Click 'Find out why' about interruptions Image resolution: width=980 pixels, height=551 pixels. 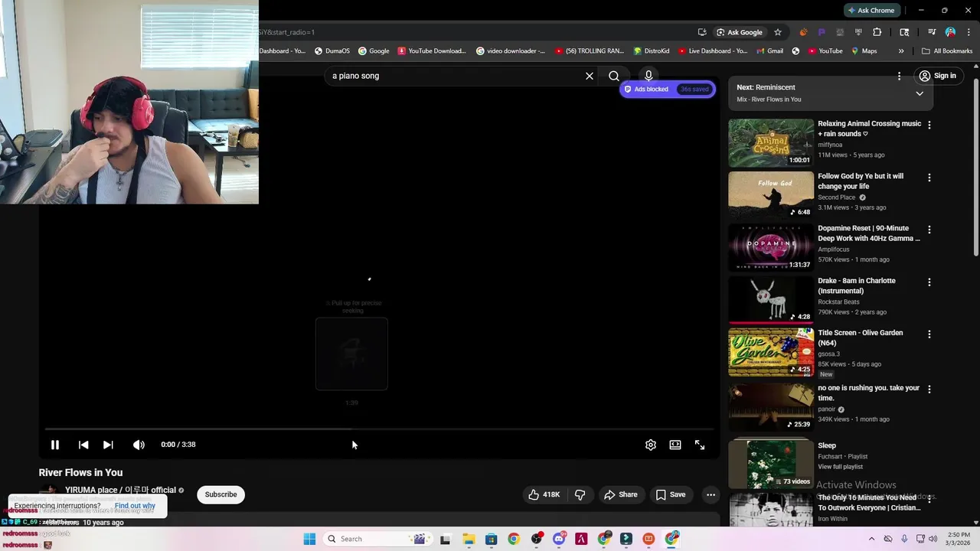(x=135, y=506)
